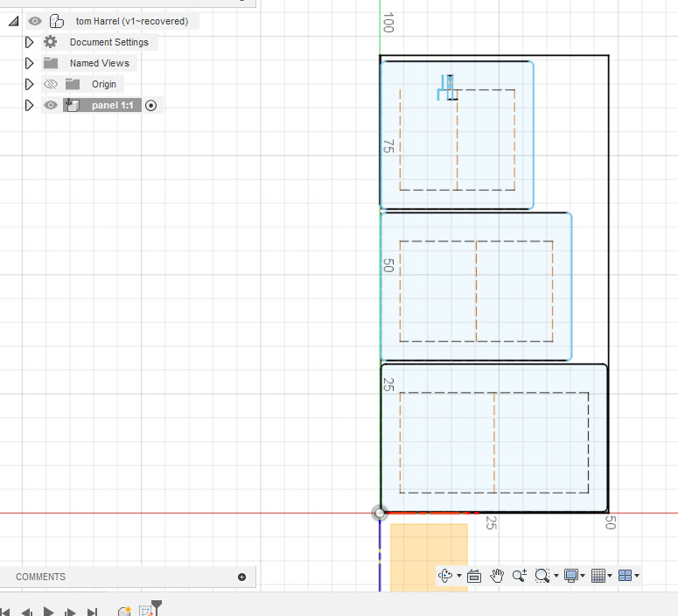The height and width of the screenshot is (616, 678).
Task: Collapse the tom Harrel root tree
Action: (x=13, y=21)
